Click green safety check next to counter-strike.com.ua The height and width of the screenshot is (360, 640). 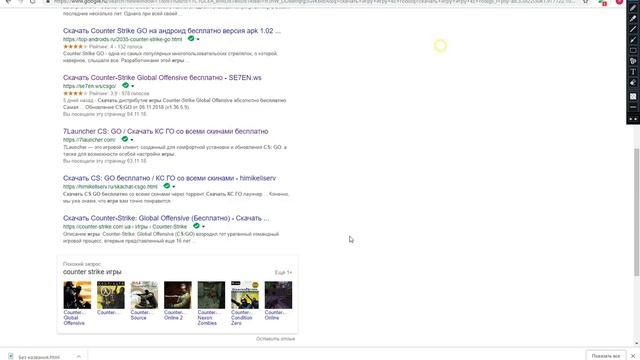tap(196, 226)
